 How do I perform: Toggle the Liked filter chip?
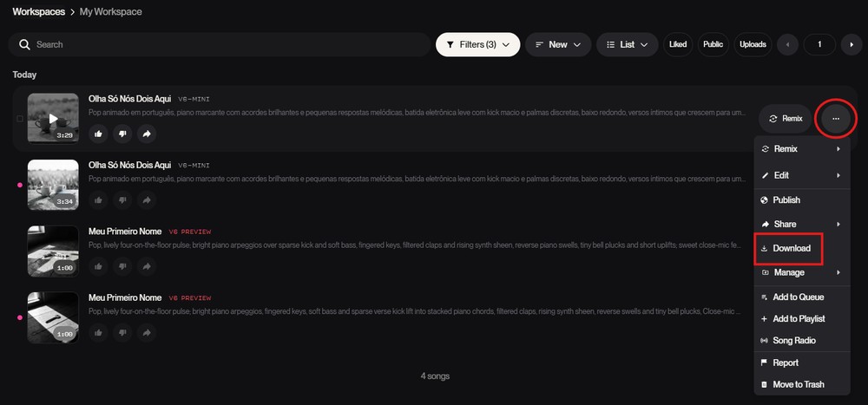coord(678,44)
